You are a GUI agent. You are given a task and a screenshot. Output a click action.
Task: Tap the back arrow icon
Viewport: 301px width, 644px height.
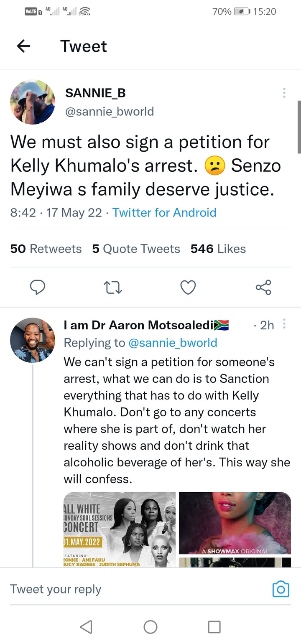(23, 46)
